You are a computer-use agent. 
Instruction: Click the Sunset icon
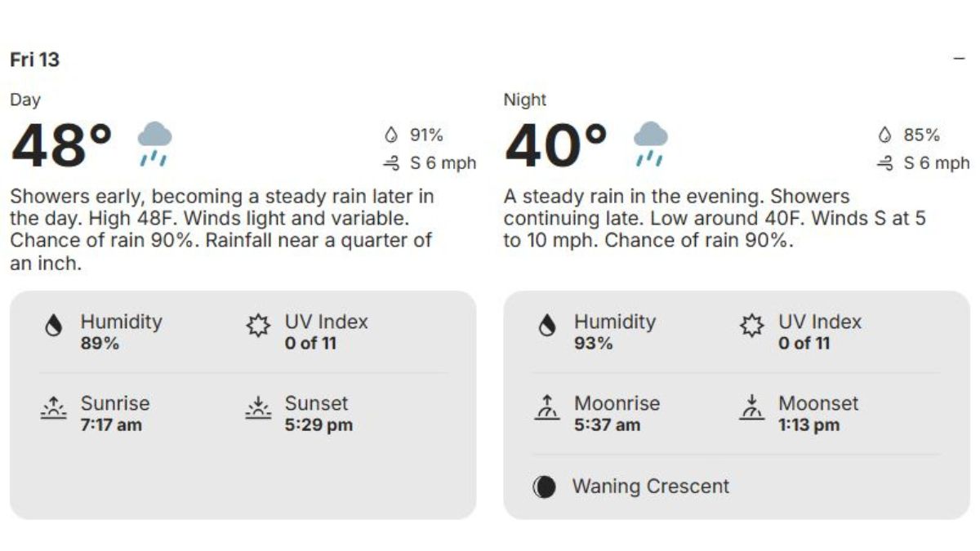258,408
